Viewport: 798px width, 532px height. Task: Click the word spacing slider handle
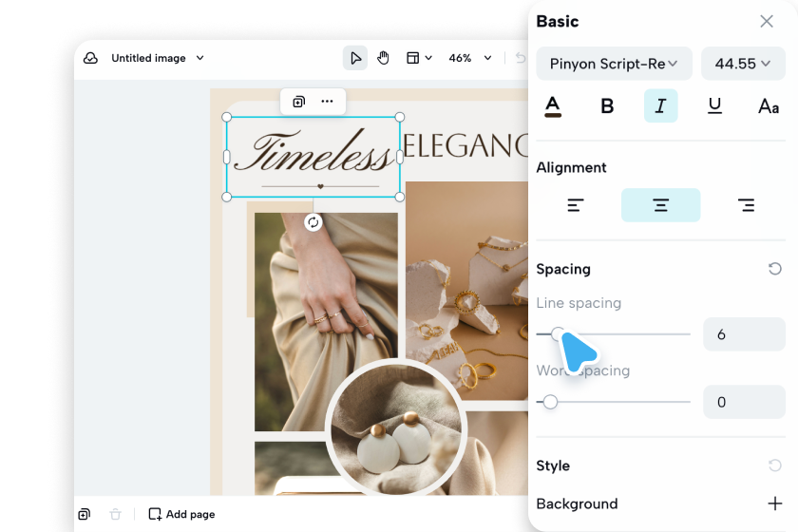pos(550,402)
